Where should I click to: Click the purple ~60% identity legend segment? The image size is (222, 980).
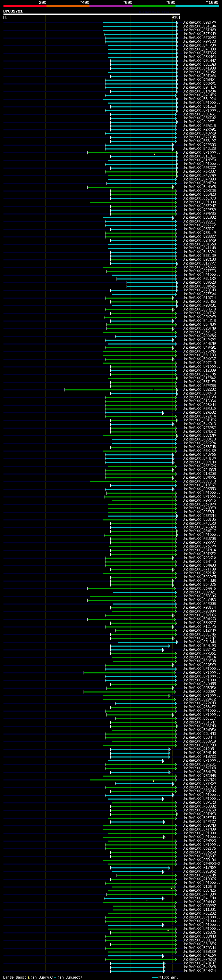click(x=111, y=6)
